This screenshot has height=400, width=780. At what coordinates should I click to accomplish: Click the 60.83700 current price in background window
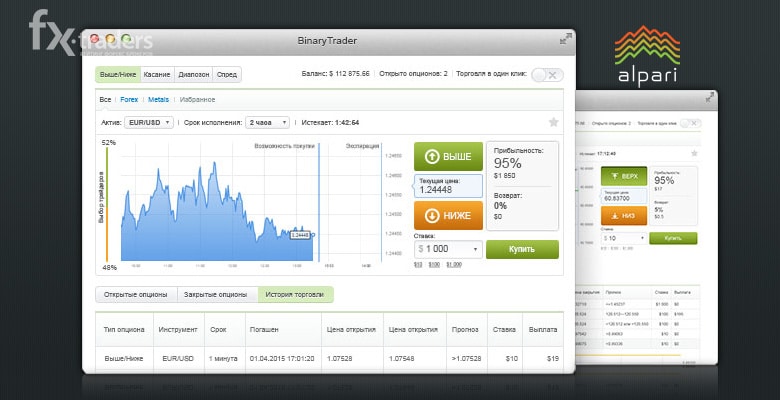(x=624, y=196)
